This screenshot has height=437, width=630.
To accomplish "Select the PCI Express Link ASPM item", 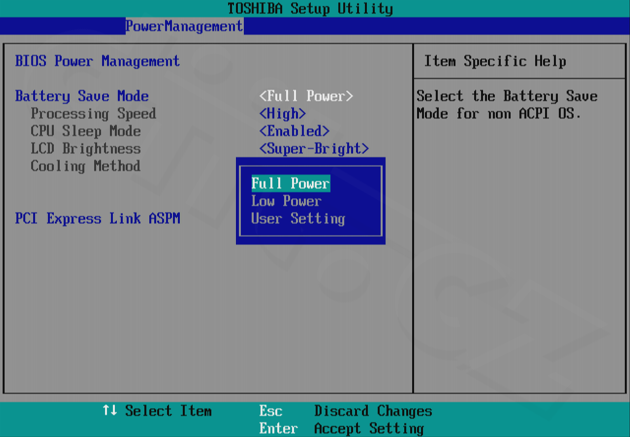I will click(98, 218).
